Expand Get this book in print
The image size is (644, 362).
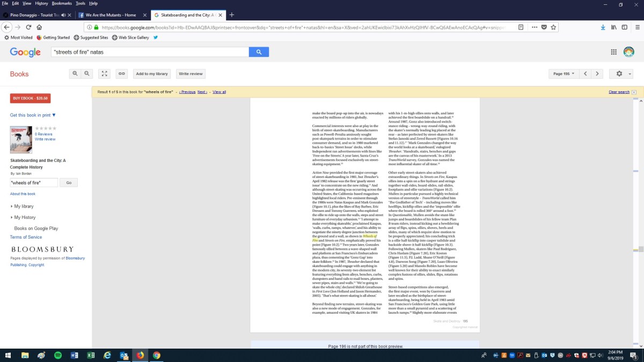tap(33, 115)
